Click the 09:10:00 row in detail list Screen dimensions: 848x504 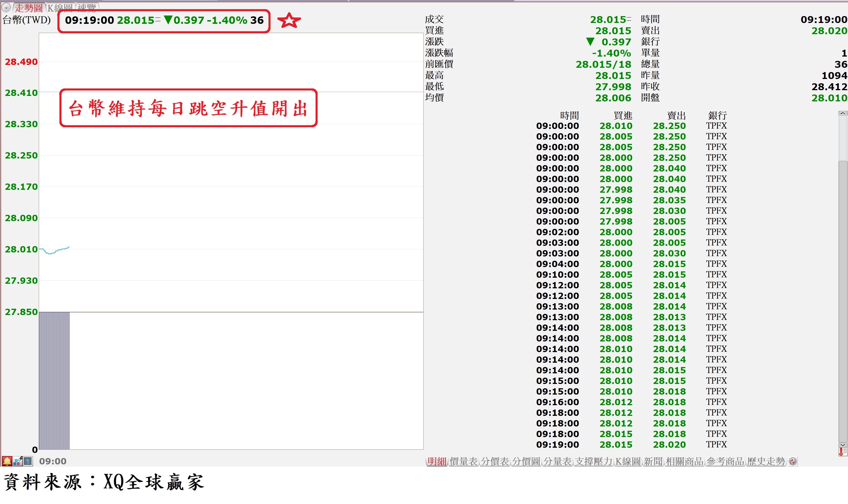(x=631, y=275)
